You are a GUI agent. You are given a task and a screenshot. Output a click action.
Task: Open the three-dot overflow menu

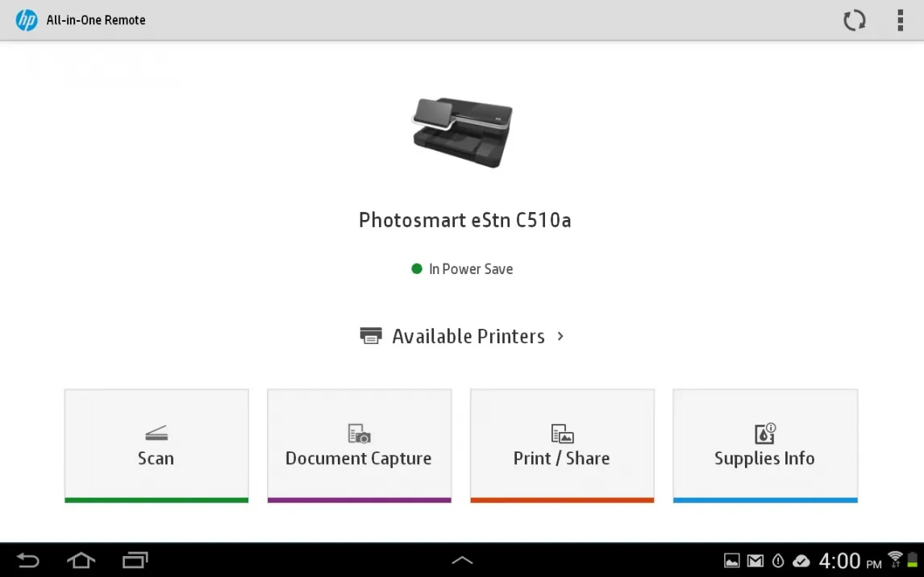pyautogui.click(x=900, y=20)
